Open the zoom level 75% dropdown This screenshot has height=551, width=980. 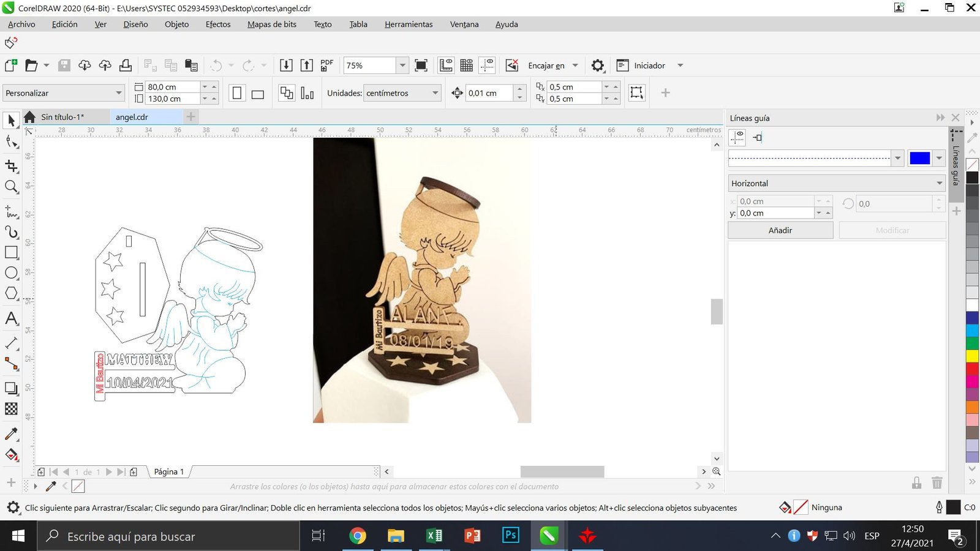pyautogui.click(x=402, y=66)
